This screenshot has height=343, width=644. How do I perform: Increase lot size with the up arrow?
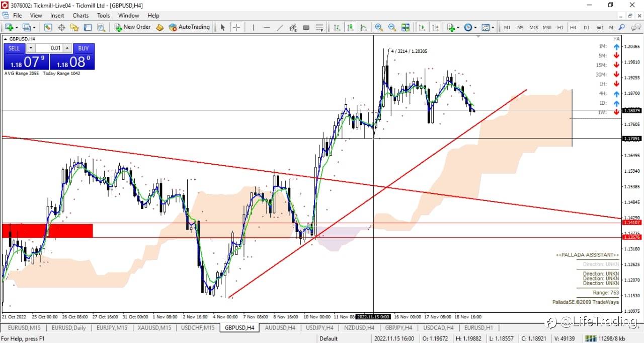coord(67,48)
